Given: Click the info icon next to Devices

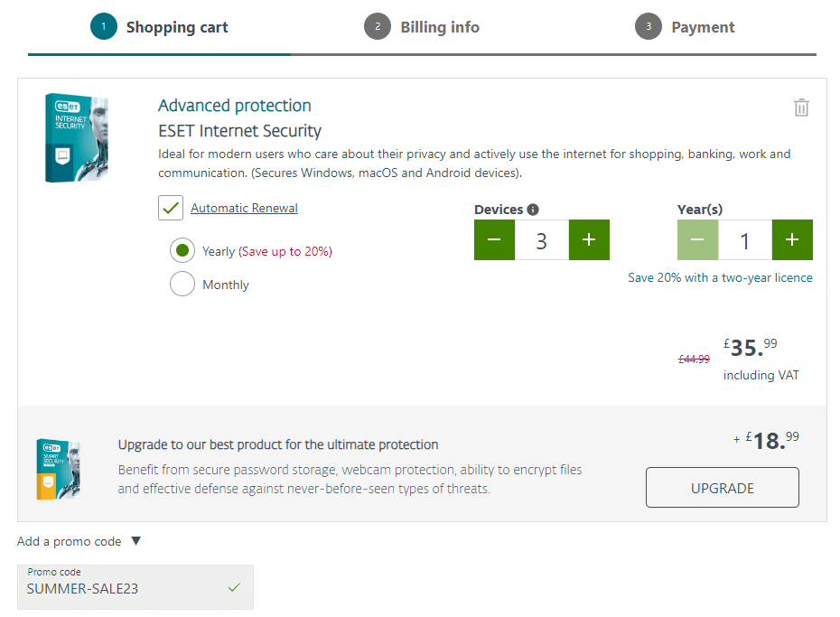Looking at the screenshot, I should 534,209.
